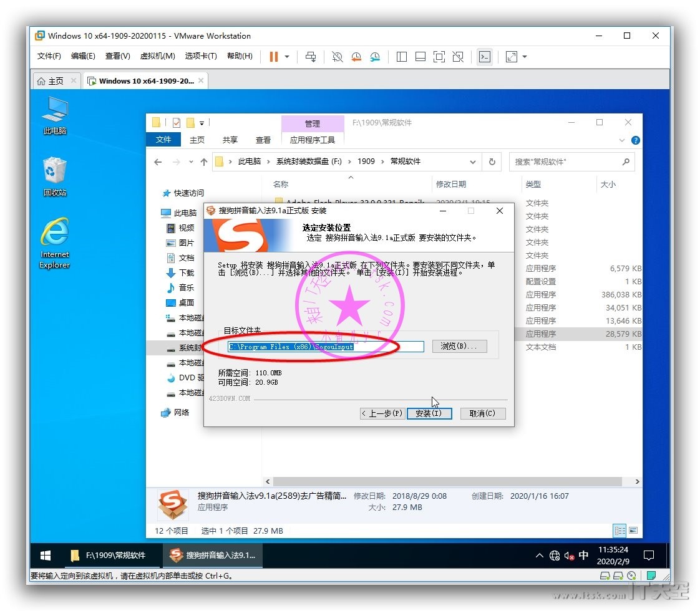700x611 pixels.
Task: Open the 应用程序工具 ribbon tab
Action: point(313,140)
